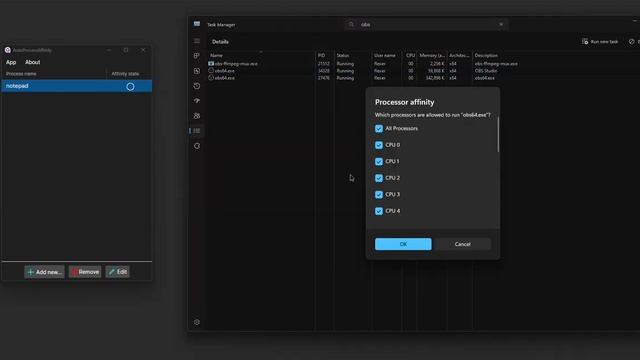The image size is (640, 360).
Task: Click the OBS icon of PID 34328 row
Action: click(211, 71)
